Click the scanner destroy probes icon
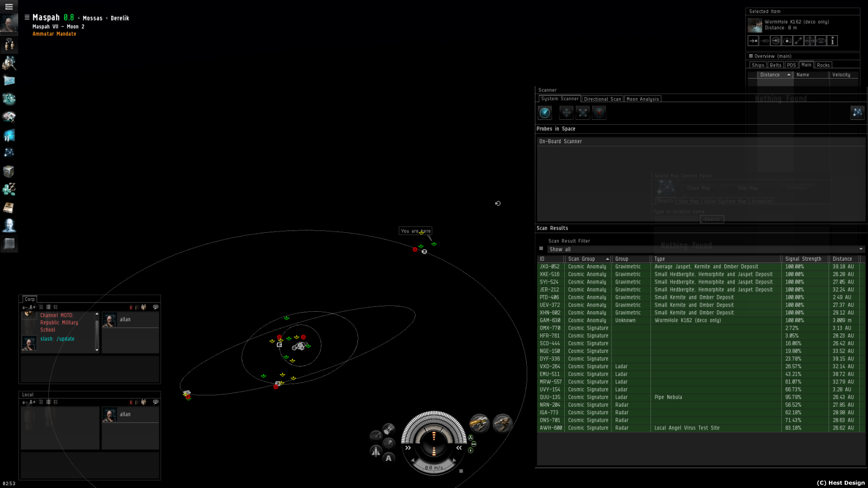 tap(599, 112)
